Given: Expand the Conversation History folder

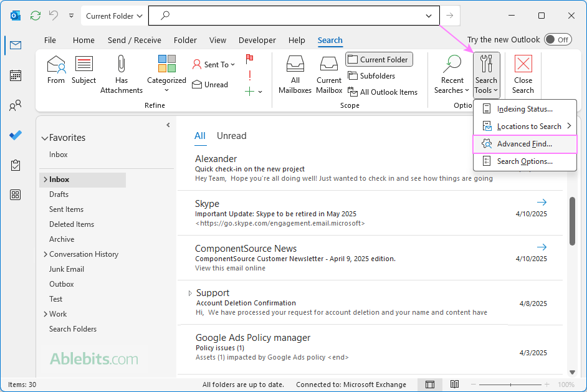Looking at the screenshot, I should click(45, 254).
